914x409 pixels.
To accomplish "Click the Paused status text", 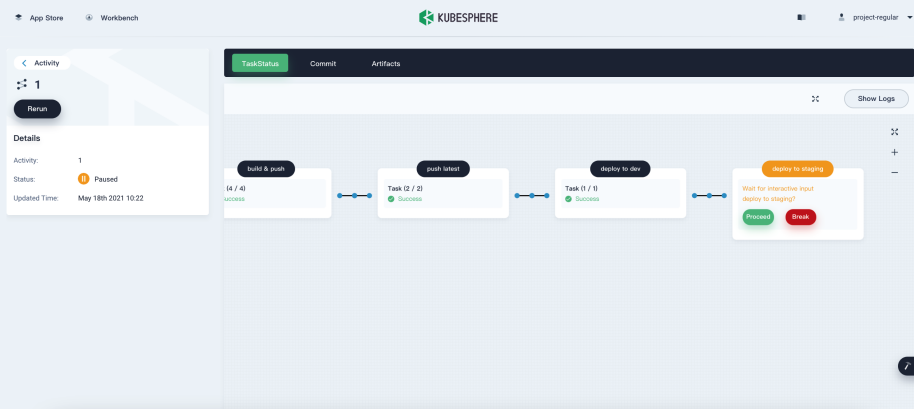I will pyautogui.click(x=106, y=179).
